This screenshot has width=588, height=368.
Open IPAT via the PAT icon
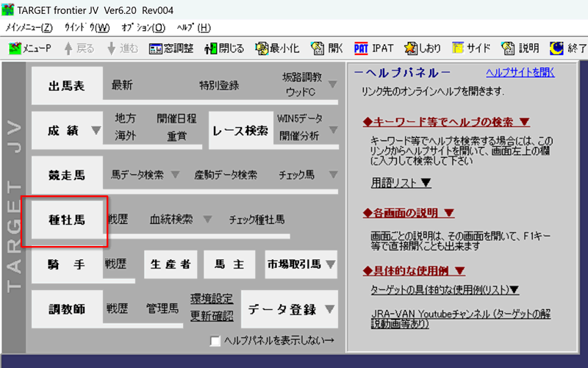(361, 48)
